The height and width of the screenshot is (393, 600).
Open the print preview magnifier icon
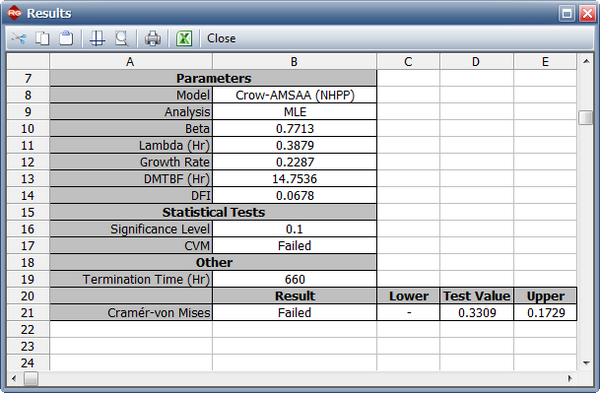coord(122,38)
